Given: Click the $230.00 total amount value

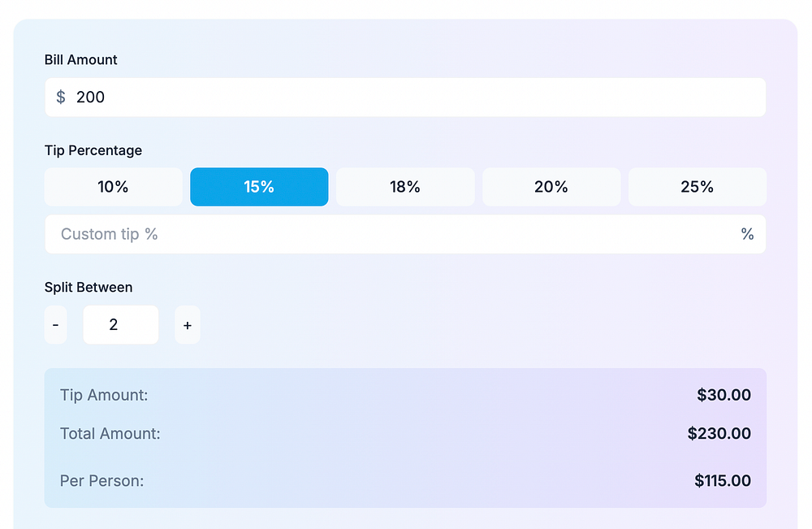Looking at the screenshot, I should pos(719,434).
